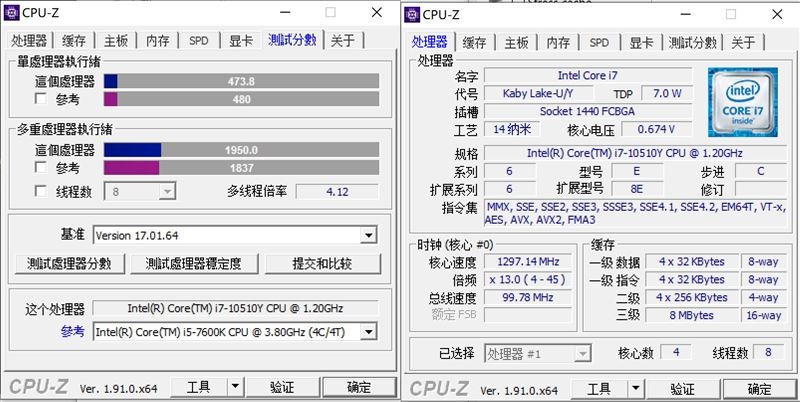Click the 多线程倍率 field showing 4.12
Viewport: 800px width, 402px height.
[x=337, y=192]
